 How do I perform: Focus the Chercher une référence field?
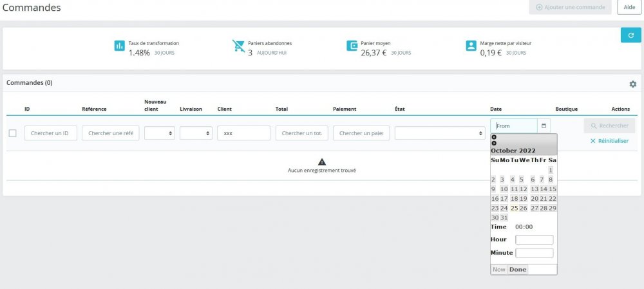[111, 133]
